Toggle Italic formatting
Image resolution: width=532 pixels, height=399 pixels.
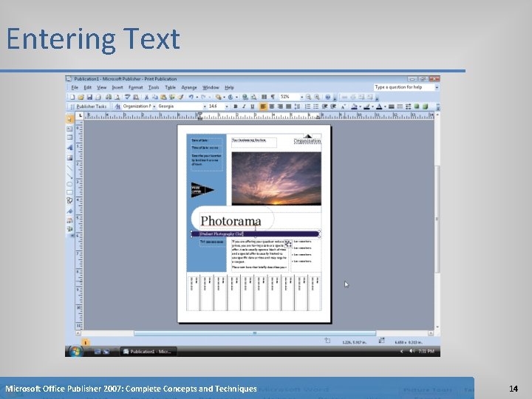244,106
